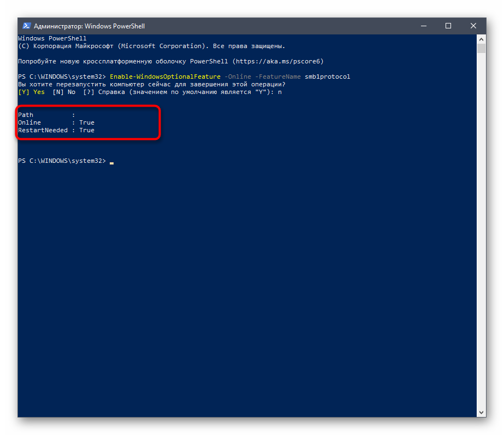
Task: Click the vertical scrollbar thumb
Action: [481, 49]
